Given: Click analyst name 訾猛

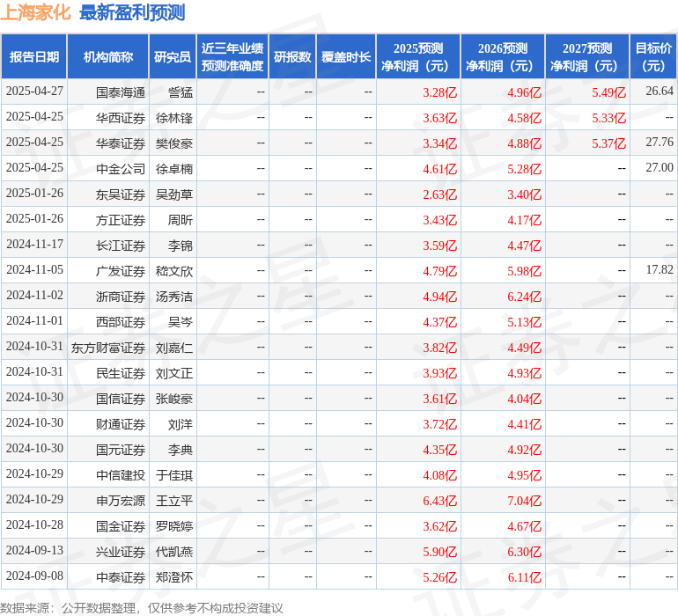Looking at the screenshot, I should point(181,92).
